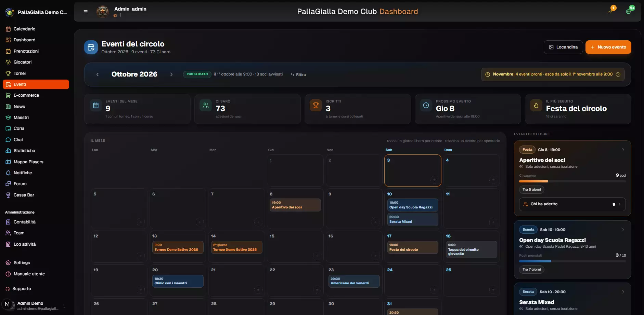Expand the Novembre events ready notice arrow
Screen dimensions: 644x315
pyautogui.click(x=618, y=74)
